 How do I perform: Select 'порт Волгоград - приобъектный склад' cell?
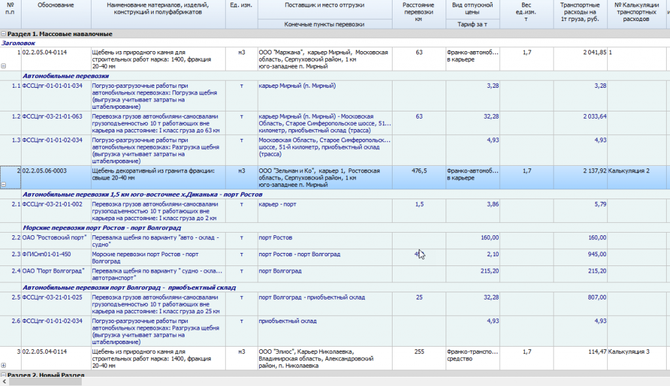(x=325, y=304)
